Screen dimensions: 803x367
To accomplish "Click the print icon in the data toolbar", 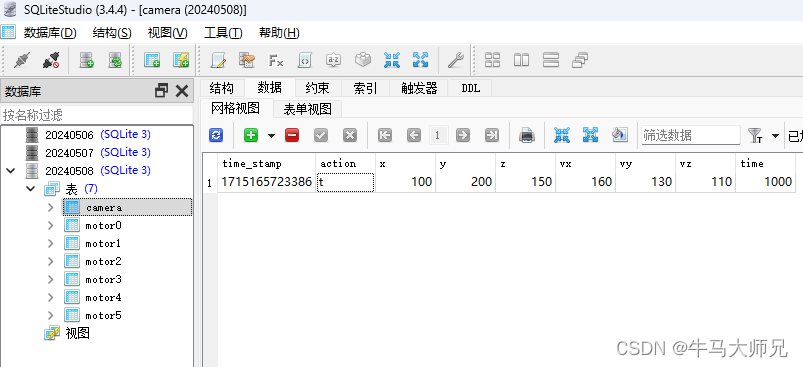I will coord(527,135).
